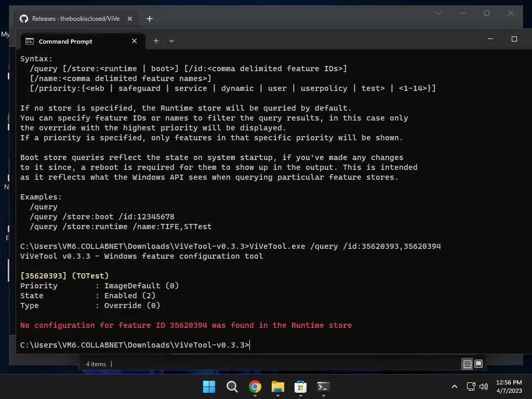Switch Explorer to large thumbnails view
Image resolution: width=532 pixels, height=399 pixels.
(478, 364)
